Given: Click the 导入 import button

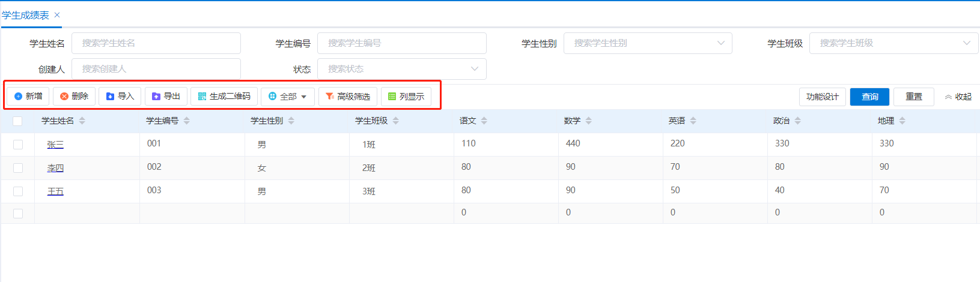Looking at the screenshot, I should click(120, 96).
